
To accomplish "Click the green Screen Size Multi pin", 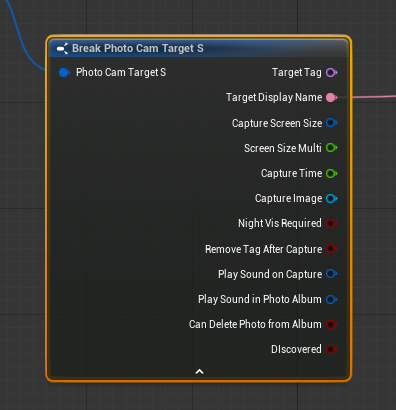I will pyautogui.click(x=331, y=148).
